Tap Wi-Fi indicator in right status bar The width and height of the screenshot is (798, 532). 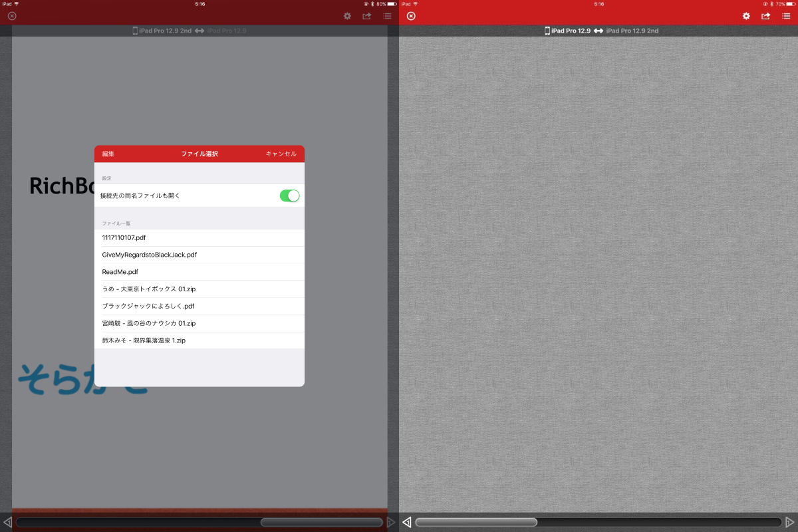click(x=415, y=4)
